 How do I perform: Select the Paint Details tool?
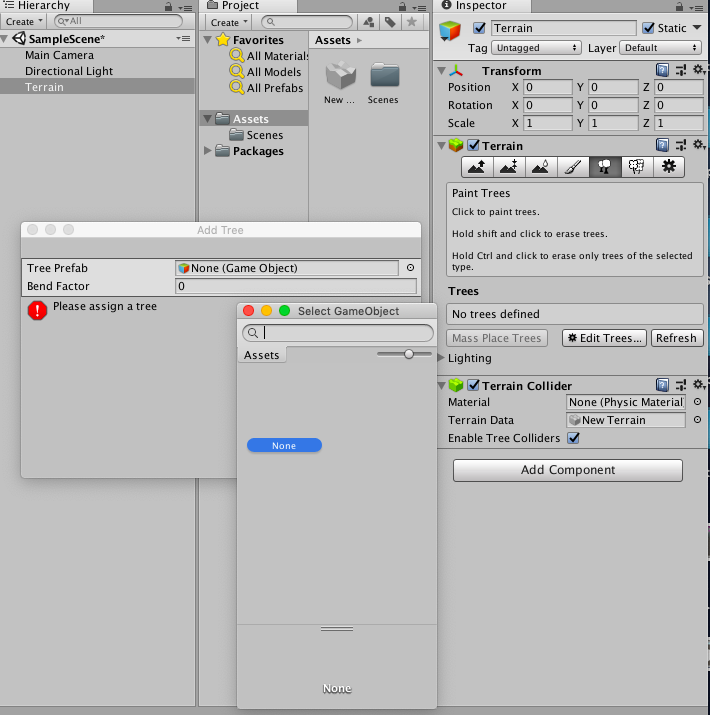tap(637, 167)
